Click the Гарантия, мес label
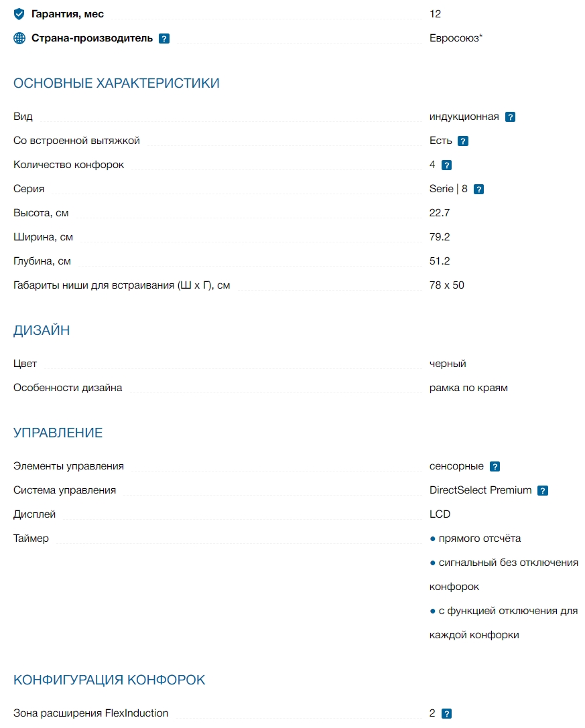The image size is (585, 728). (x=68, y=14)
